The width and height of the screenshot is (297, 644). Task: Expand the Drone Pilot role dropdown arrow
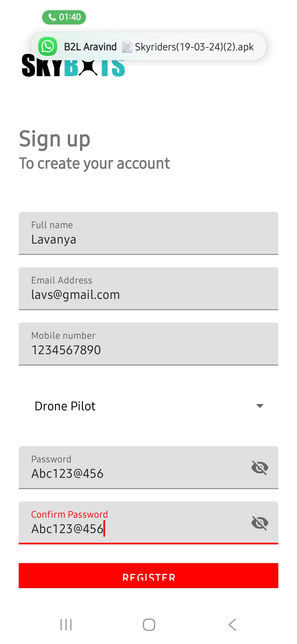click(260, 406)
